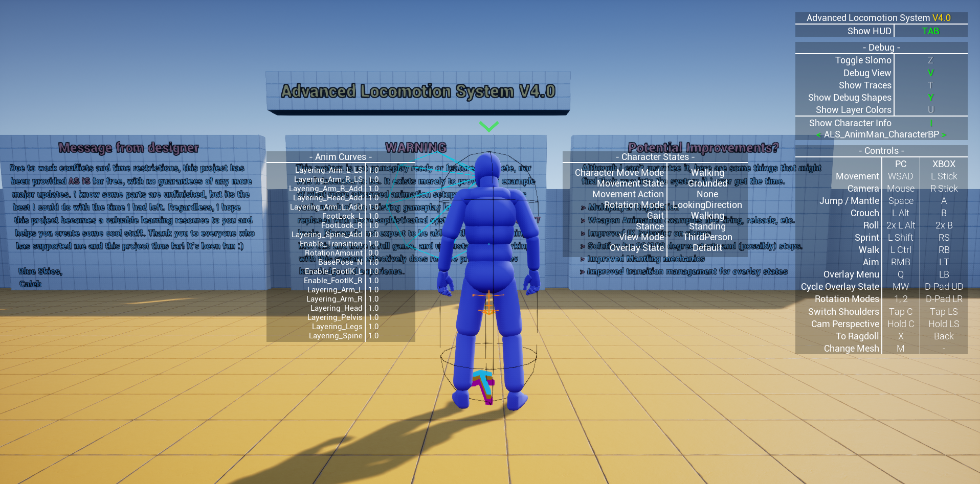Select the XBOX column header
Image resolution: width=980 pixels, height=484 pixels.
(943, 164)
